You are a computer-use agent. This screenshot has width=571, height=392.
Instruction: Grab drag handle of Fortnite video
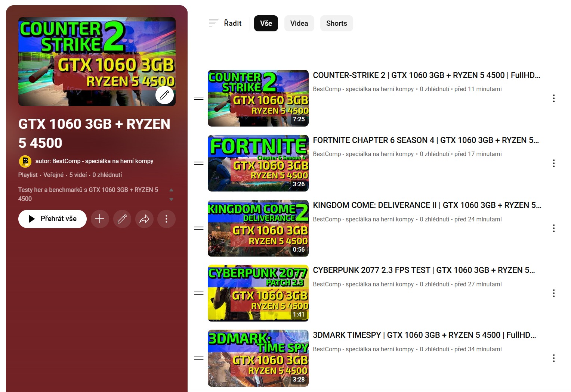199,163
